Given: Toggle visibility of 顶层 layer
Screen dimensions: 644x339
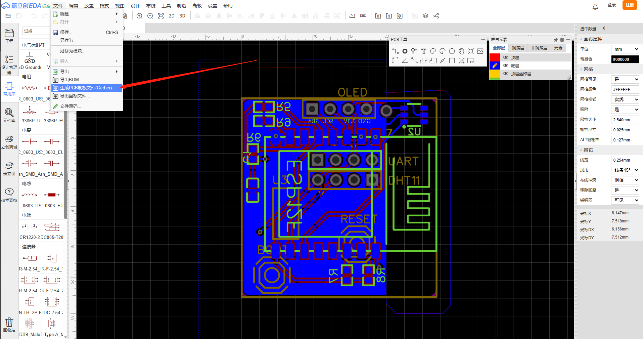Looking at the screenshot, I should point(505,57).
